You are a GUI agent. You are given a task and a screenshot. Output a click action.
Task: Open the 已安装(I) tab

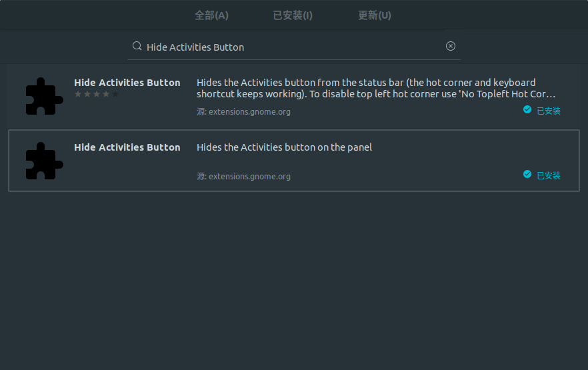pyautogui.click(x=293, y=15)
